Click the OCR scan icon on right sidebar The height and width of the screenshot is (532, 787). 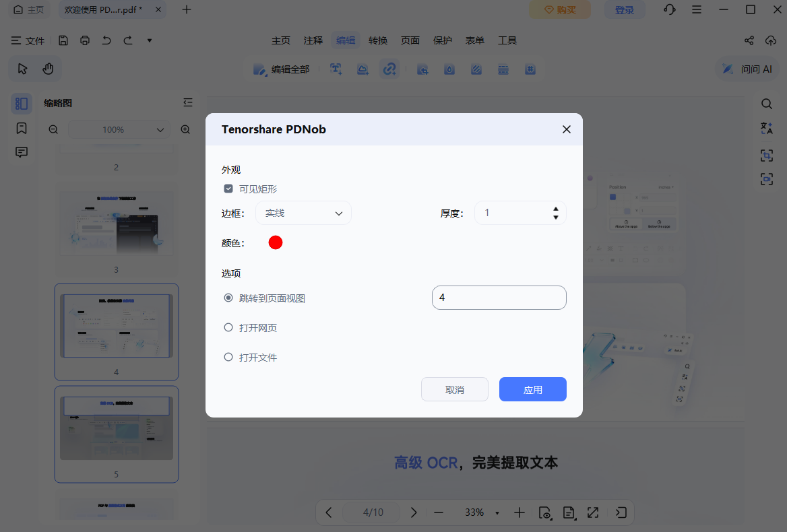pos(766,156)
